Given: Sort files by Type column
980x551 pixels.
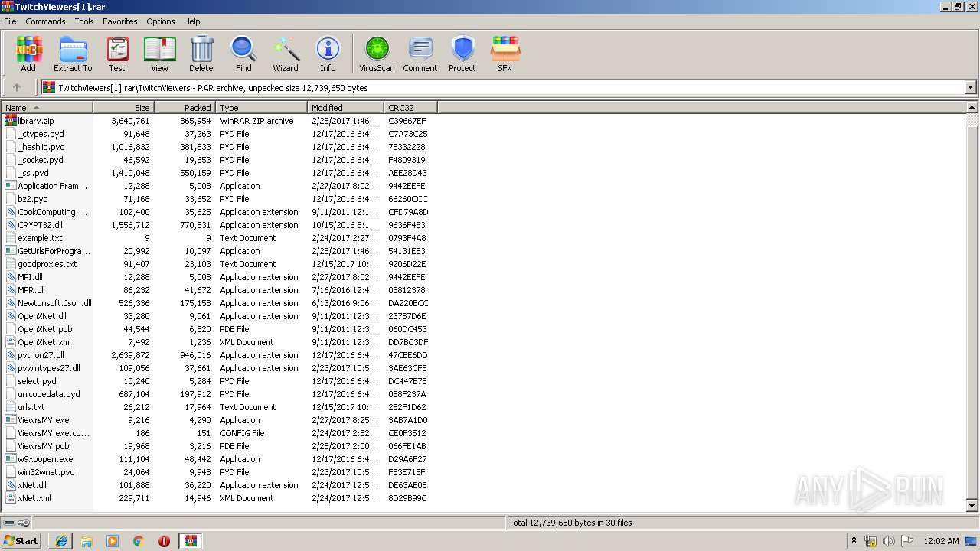Looking at the screenshot, I should coord(262,108).
